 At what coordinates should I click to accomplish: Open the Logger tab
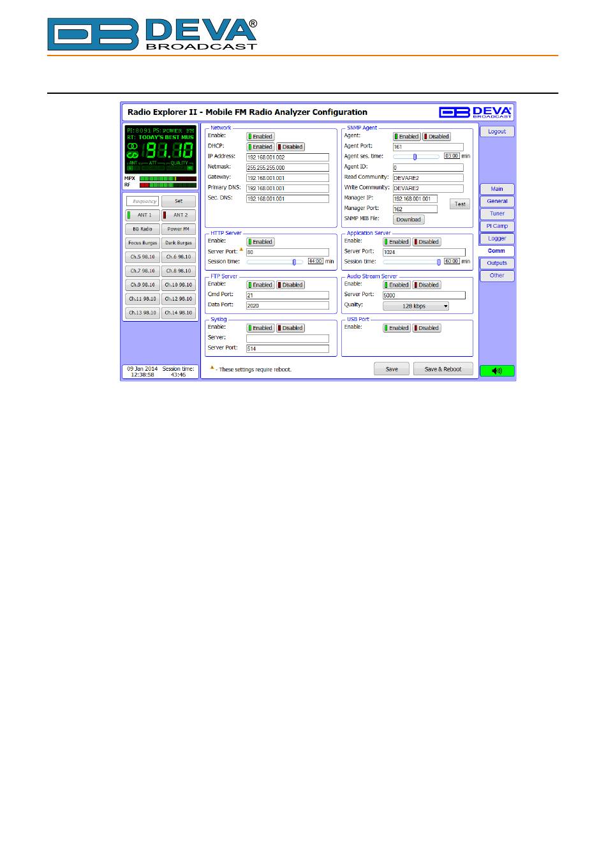pyautogui.click(x=497, y=238)
